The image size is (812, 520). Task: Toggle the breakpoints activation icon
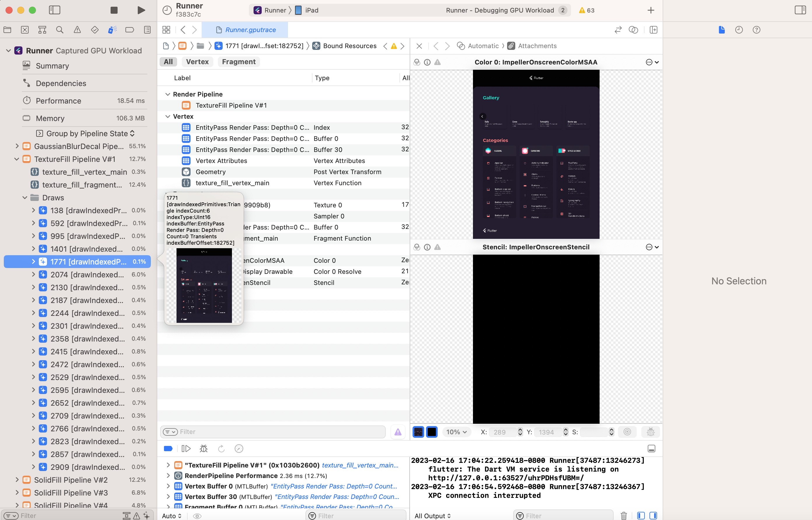coord(168,449)
